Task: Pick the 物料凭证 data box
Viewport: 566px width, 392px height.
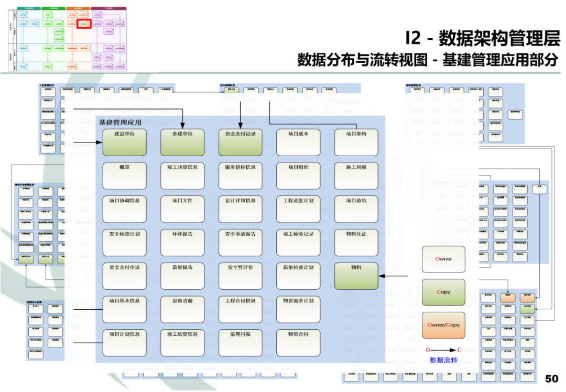Action: [x=356, y=243]
